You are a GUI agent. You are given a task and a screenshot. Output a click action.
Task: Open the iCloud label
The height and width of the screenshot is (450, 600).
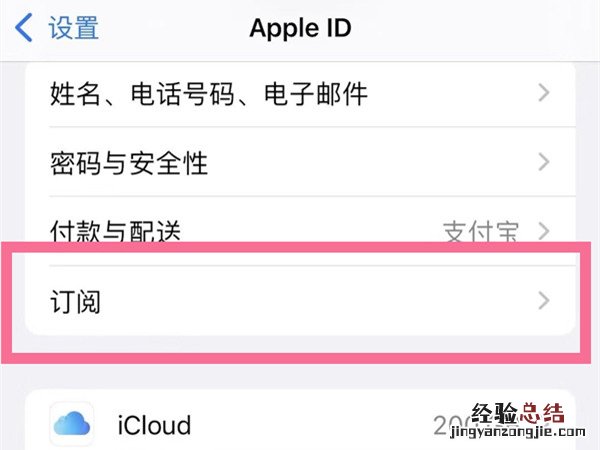[154, 425]
